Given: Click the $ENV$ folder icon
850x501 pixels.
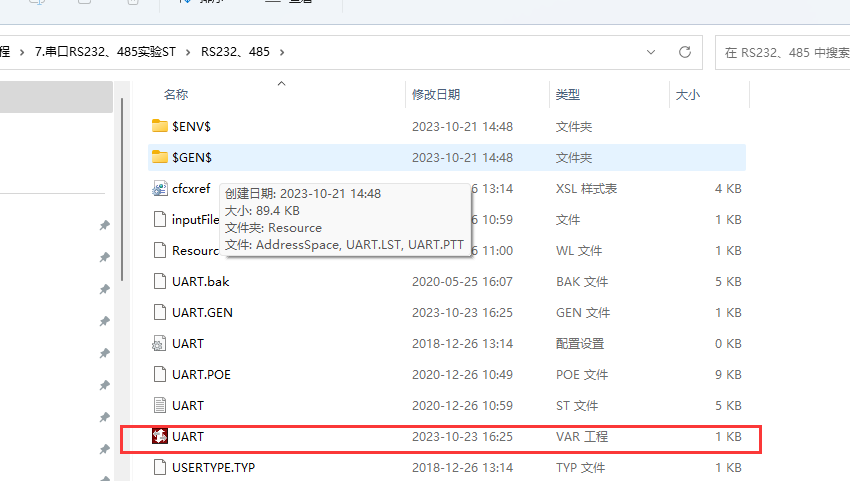Looking at the screenshot, I should (159, 126).
